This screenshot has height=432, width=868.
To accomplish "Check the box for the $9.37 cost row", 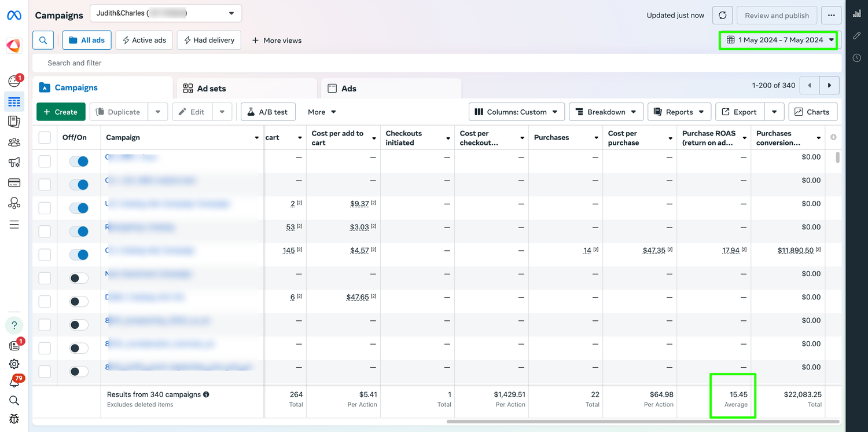I will [45, 208].
